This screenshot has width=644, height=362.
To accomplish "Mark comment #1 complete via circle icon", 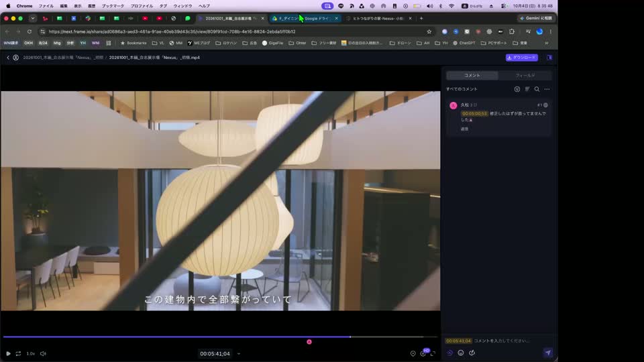I will (546, 105).
